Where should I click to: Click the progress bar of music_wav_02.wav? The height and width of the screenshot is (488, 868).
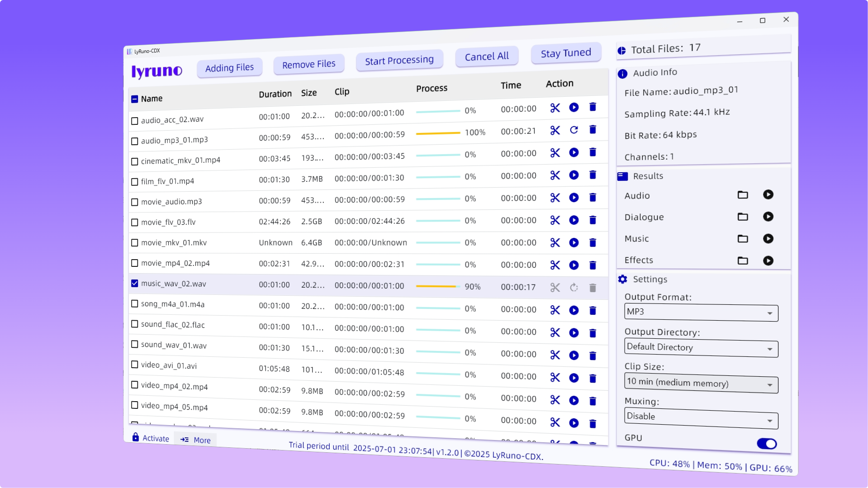pos(437,286)
